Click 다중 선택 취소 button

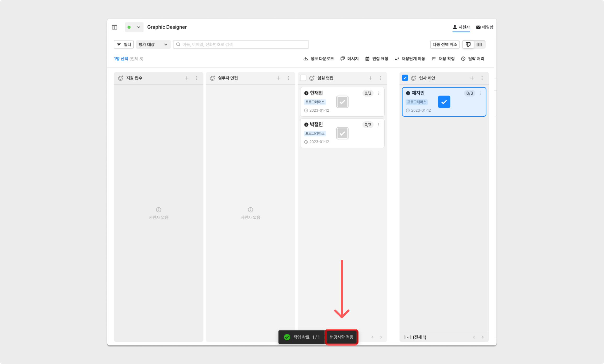[445, 44]
